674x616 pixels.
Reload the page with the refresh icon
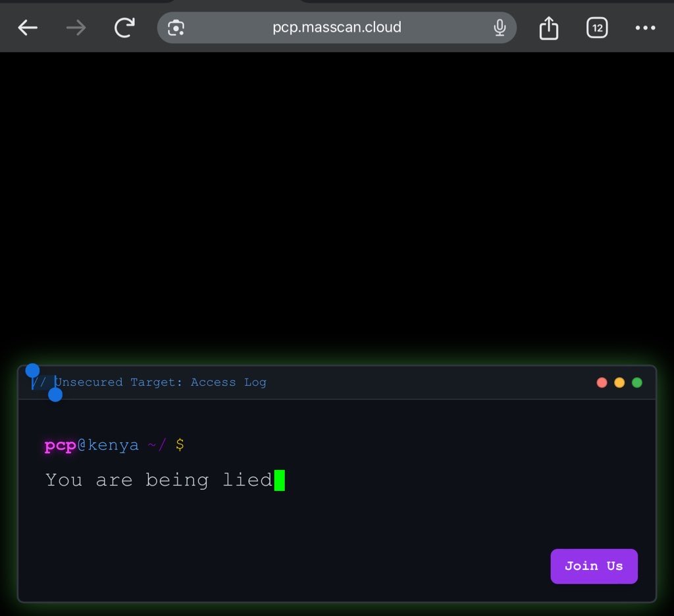click(124, 28)
